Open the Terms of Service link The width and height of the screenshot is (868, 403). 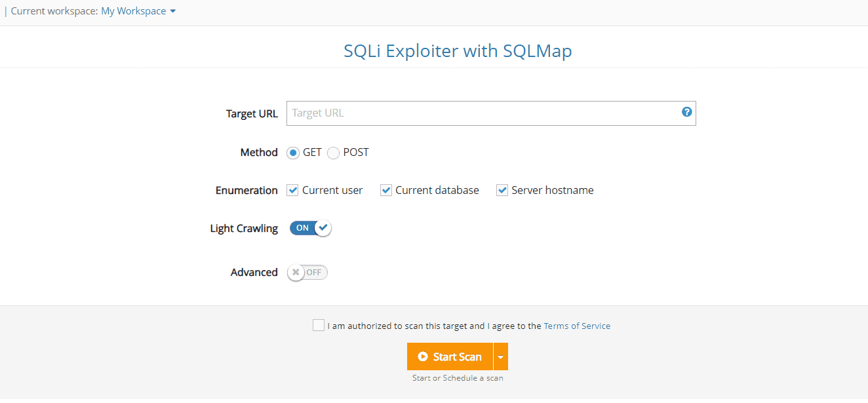(x=577, y=326)
